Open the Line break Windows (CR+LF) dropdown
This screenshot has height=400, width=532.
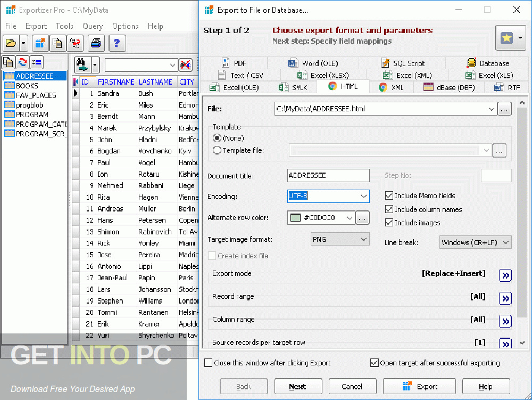pos(505,242)
